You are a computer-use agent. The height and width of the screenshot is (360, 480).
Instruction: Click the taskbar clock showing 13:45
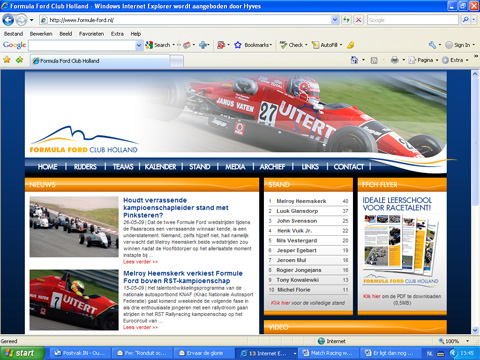pos(467,353)
